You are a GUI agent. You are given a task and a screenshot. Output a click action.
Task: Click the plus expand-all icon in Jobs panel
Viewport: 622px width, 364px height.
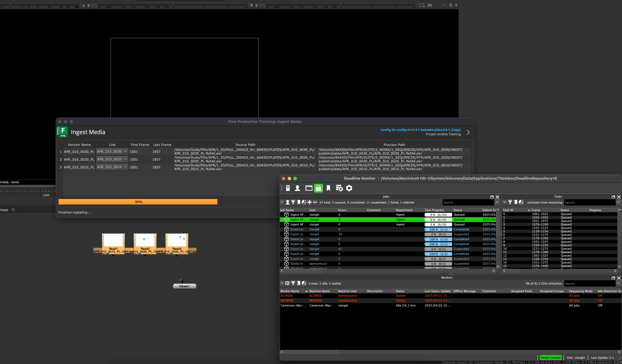pyautogui.click(x=310, y=202)
